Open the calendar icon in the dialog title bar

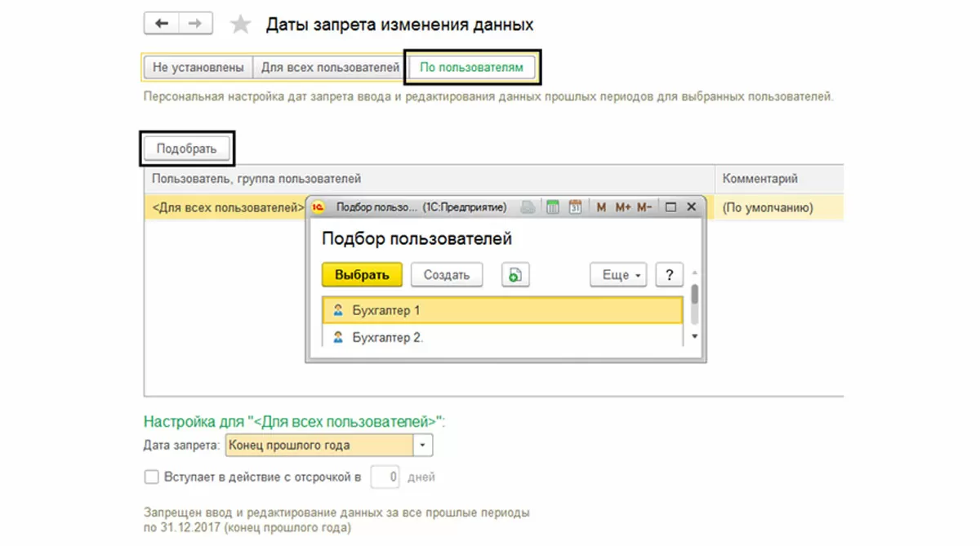(575, 207)
